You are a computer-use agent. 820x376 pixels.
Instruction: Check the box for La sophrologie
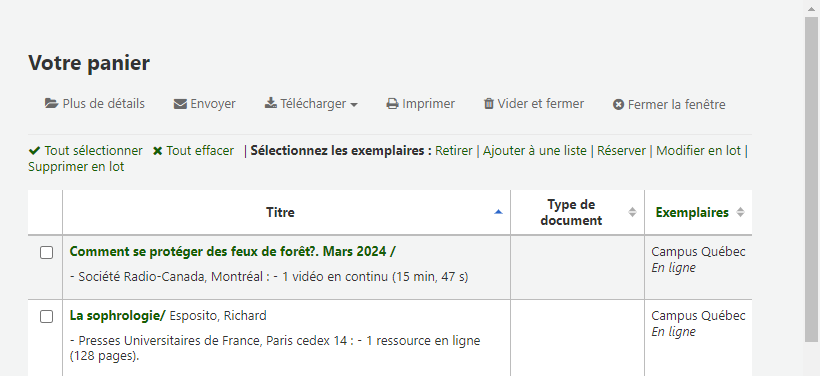pos(47,316)
